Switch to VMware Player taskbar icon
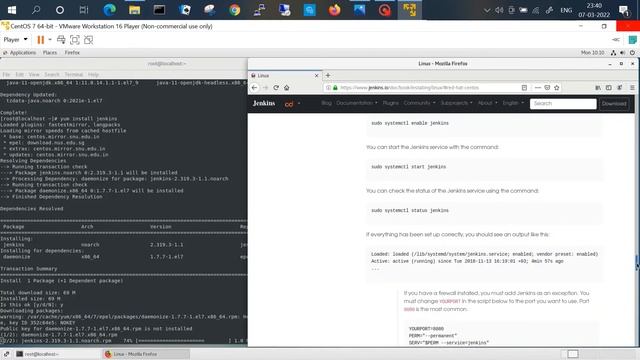640x360 pixels. point(409,10)
